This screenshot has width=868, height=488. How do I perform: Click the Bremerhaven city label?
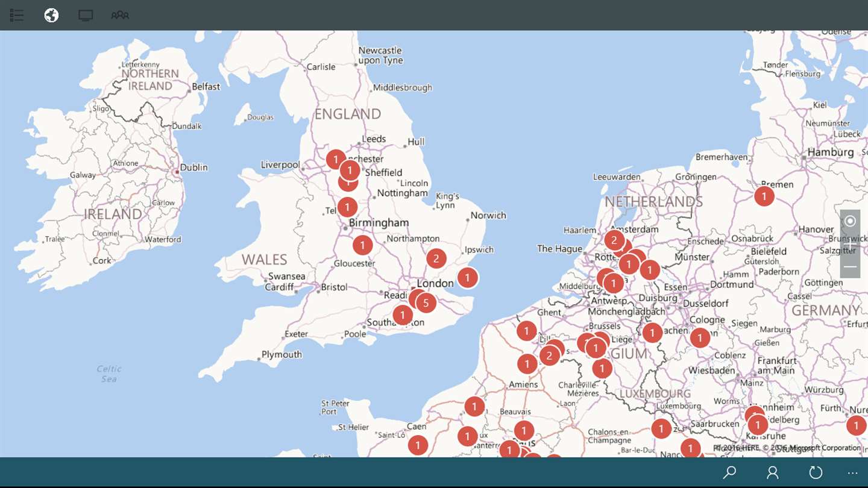pyautogui.click(x=721, y=157)
